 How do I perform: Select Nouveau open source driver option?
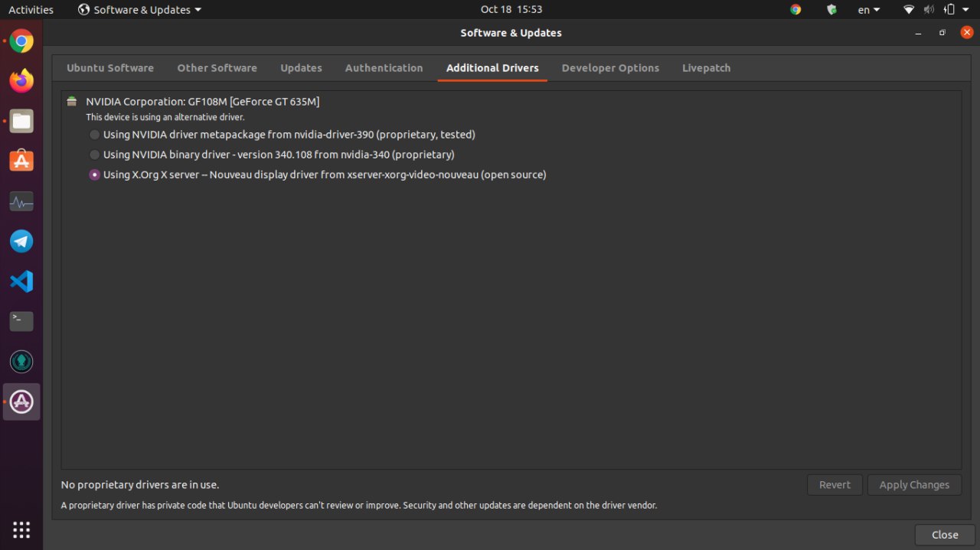(318, 174)
